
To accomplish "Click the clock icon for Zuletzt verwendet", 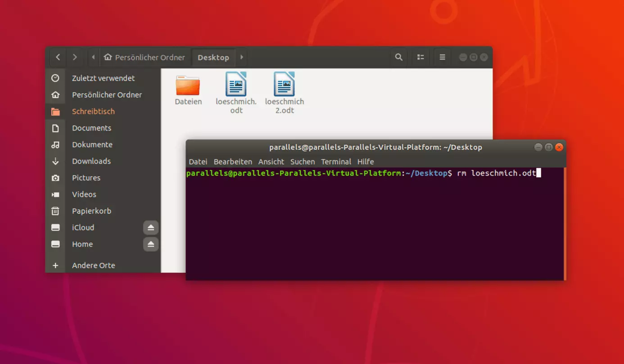I will tap(55, 78).
